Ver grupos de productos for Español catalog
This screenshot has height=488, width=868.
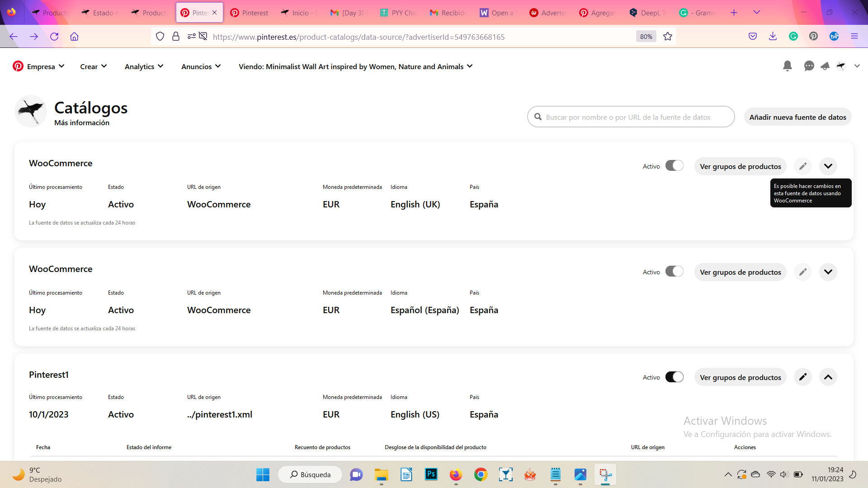pos(740,272)
